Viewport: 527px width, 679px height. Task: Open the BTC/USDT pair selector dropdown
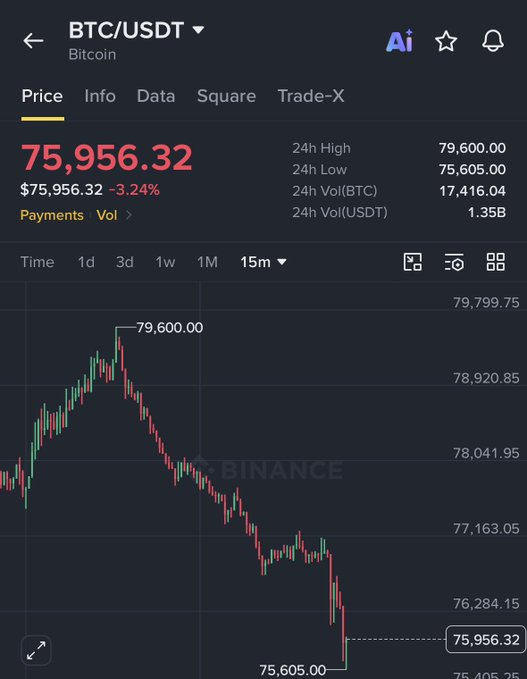(136, 30)
